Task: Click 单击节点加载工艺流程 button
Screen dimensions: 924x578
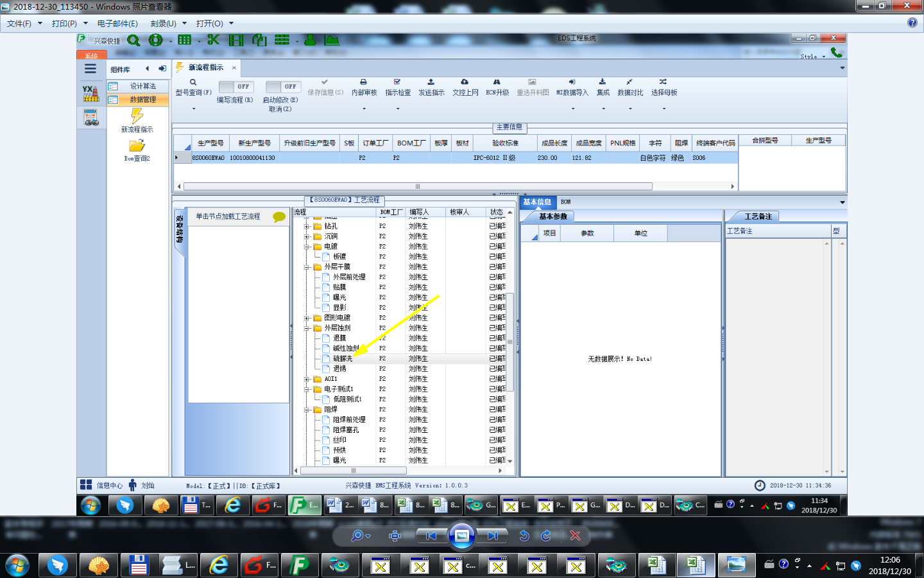Action: [238, 217]
